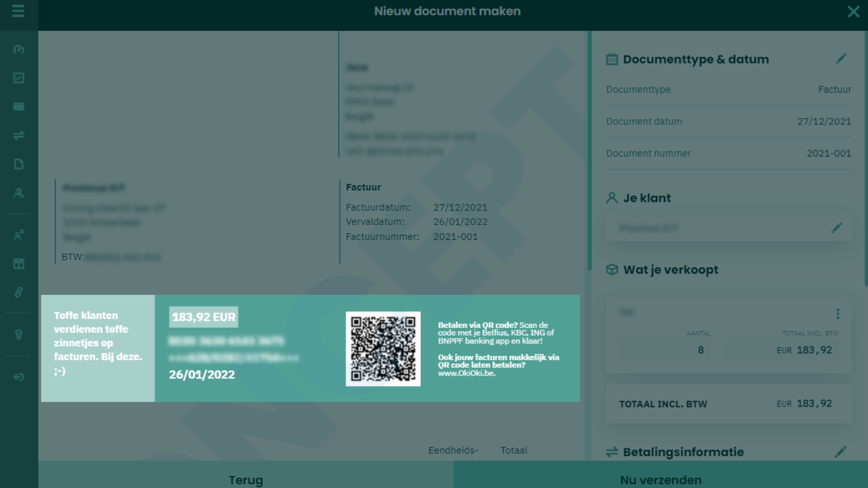Click the Wat je verkoopt heading
Viewport: 868px width, 488px height.
click(x=670, y=270)
